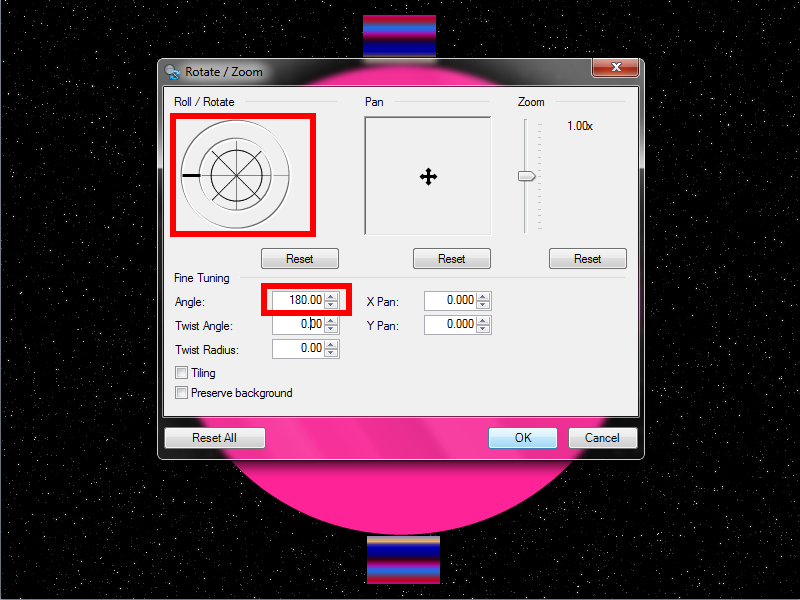The image size is (800, 600).
Task: Click inside the X Pan input field
Action: [x=450, y=300]
